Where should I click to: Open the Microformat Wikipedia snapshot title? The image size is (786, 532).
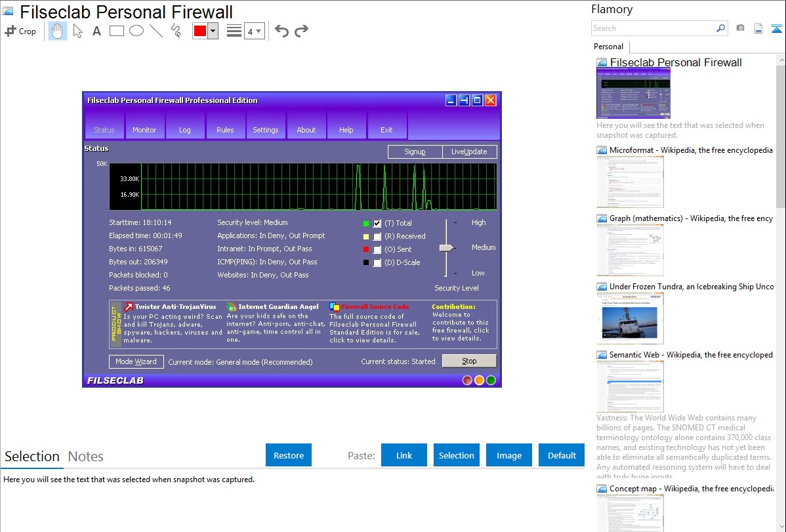coord(691,150)
